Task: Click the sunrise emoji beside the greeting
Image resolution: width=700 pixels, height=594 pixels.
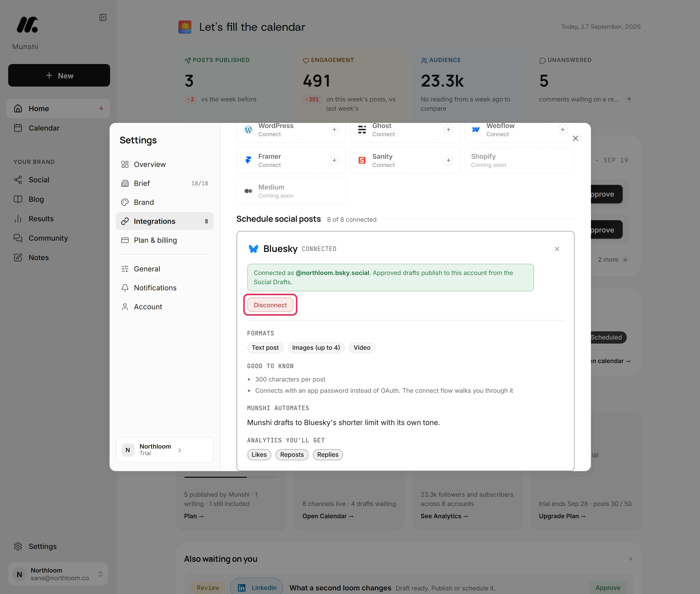Action: tap(185, 27)
